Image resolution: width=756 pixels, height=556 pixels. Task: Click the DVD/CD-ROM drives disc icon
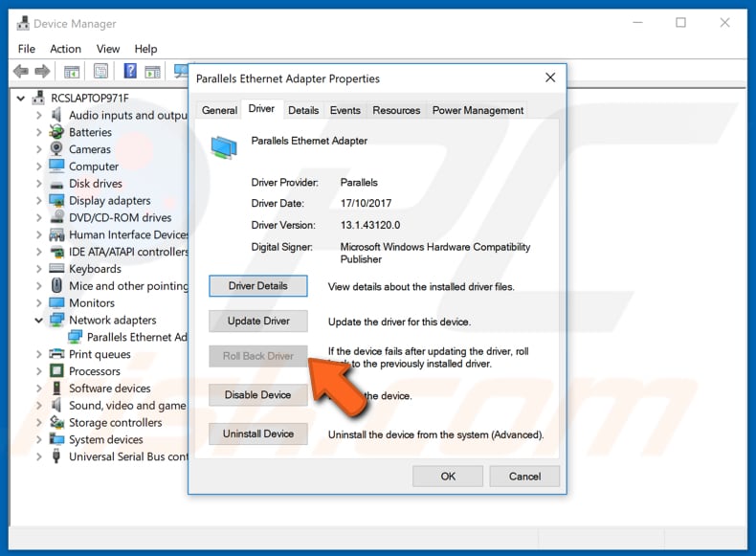(x=56, y=216)
